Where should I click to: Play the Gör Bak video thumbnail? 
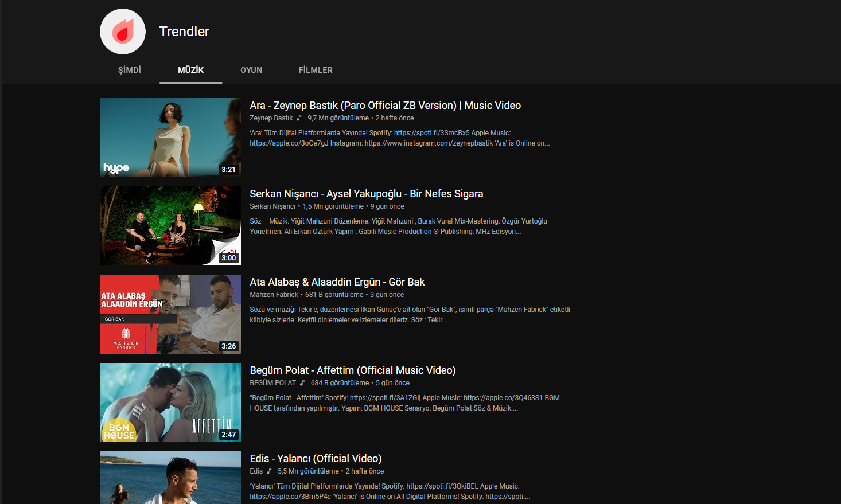(x=170, y=314)
